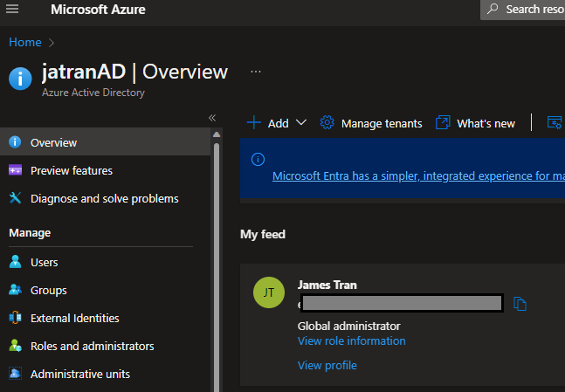This screenshot has width=565, height=392.
Task: Click the JT avatar circle
Action: tap(269, 292)
